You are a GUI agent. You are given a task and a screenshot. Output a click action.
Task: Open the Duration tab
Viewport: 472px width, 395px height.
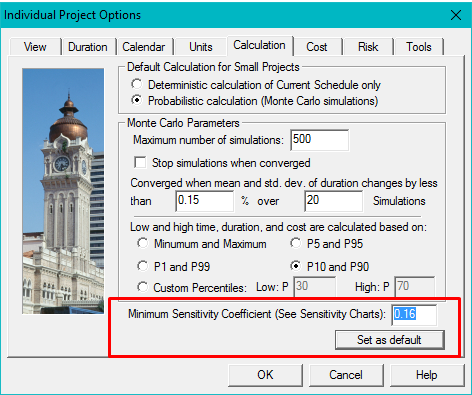pos(88,47)
